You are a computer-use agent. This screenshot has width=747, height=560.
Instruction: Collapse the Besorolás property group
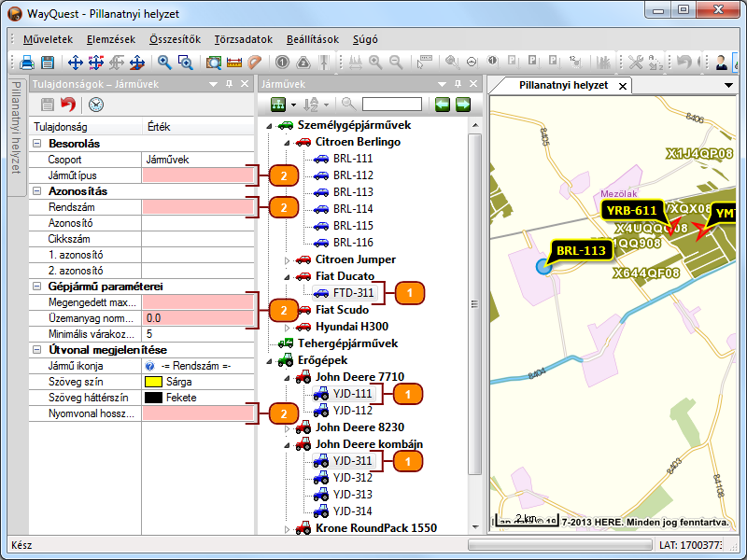click(37, 144)
